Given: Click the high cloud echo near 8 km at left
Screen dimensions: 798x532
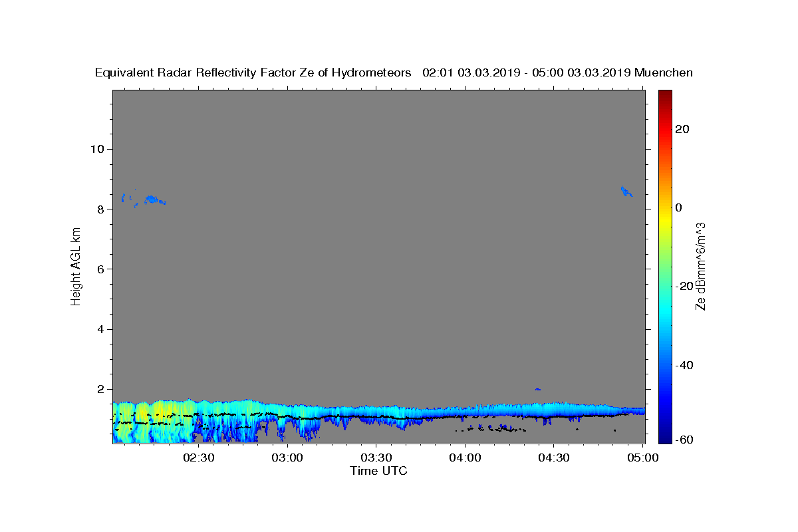Looking at the screenshot, I should [x=152, y=199].
